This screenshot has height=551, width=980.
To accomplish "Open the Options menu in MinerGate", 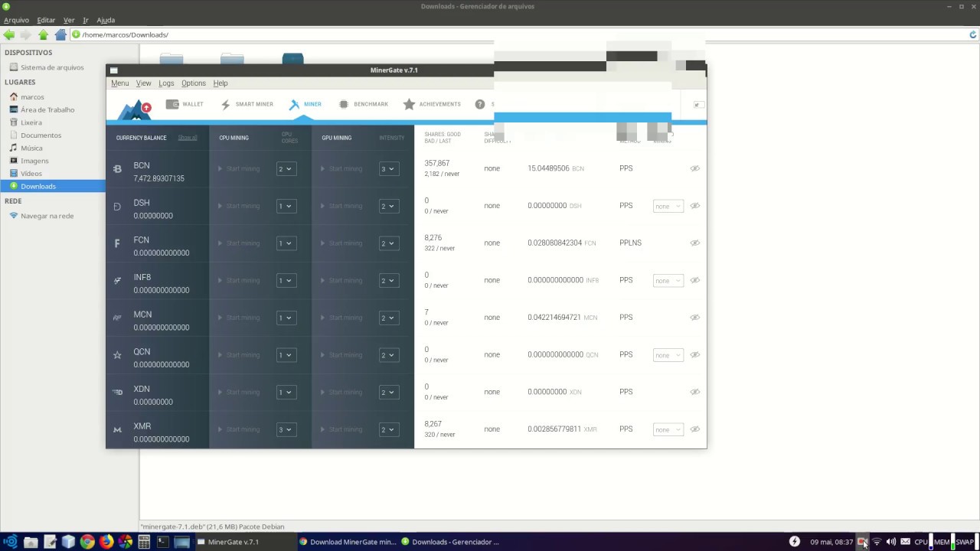I will [194, 83].
